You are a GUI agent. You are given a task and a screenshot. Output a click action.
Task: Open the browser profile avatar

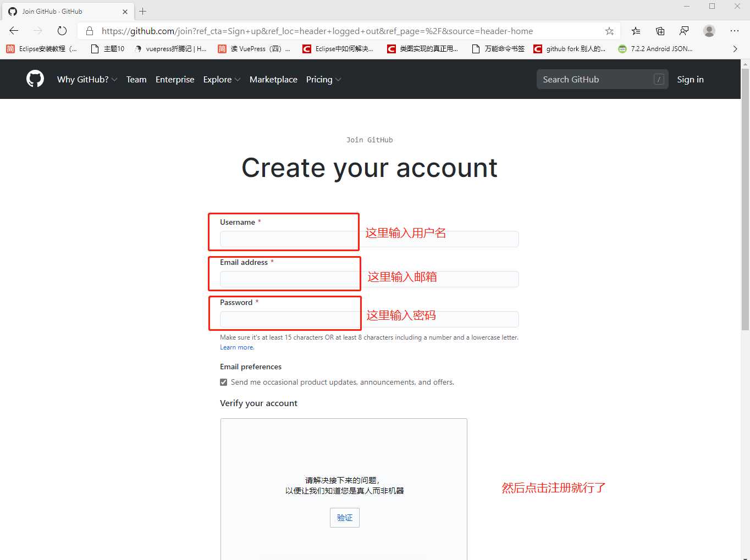[709, 31]
